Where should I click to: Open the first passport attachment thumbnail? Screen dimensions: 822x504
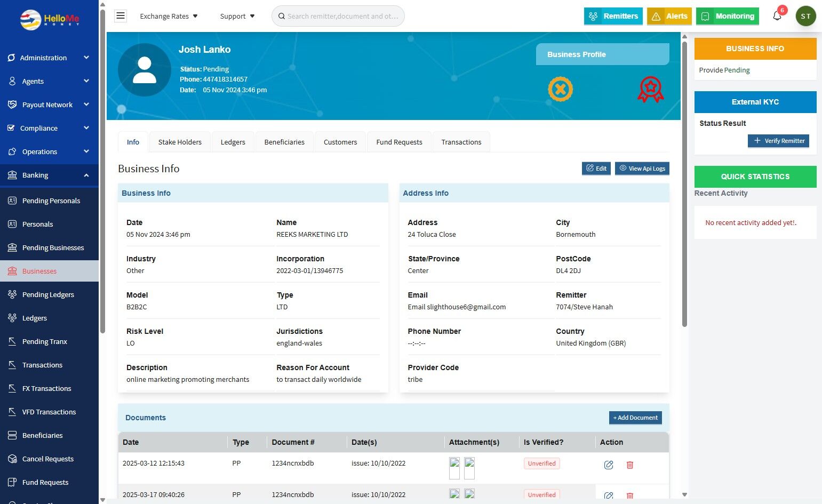coord(454,468)
